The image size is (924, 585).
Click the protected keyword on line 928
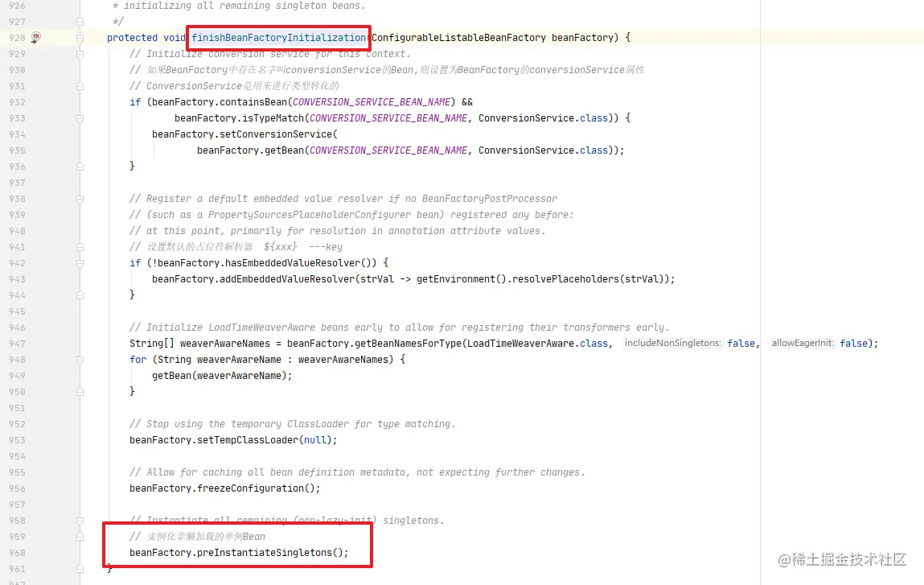pyautogui.click(x=132, y=38)
